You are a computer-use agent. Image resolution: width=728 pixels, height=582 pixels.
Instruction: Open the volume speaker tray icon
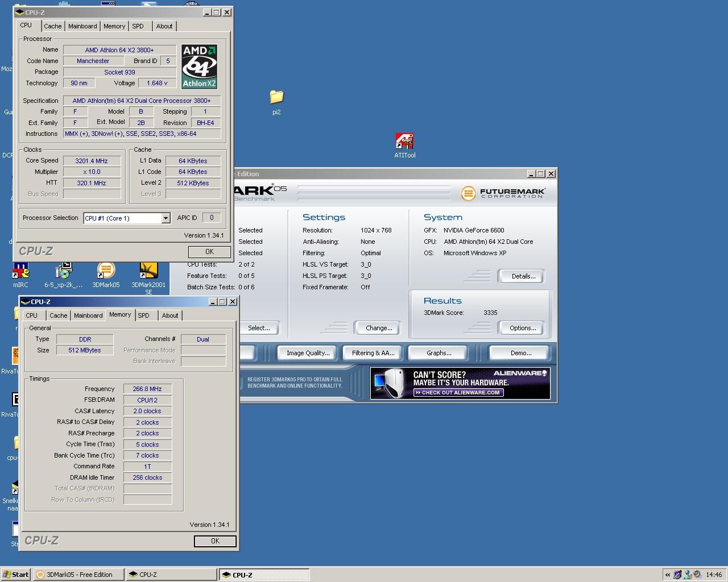pyautogui.click(x=697, y=575)
